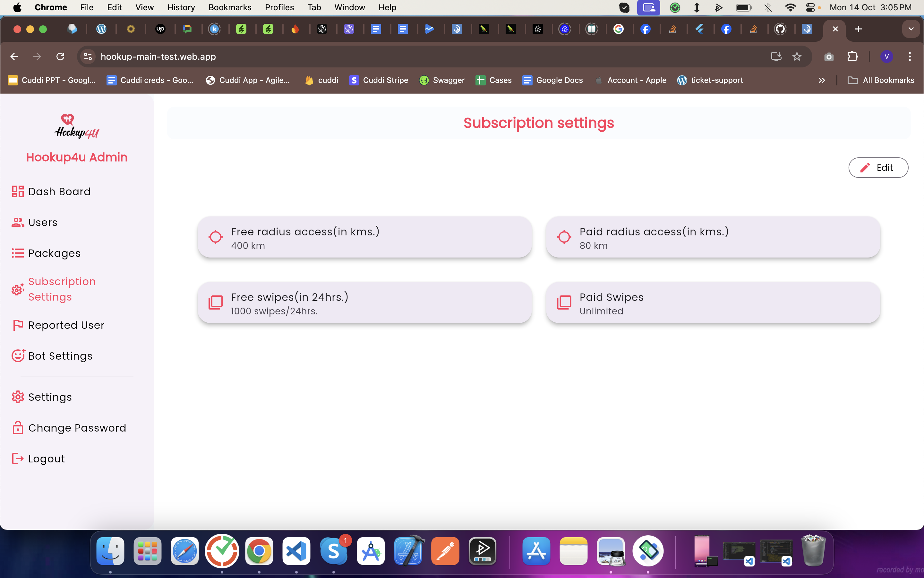Open the History menu
This screenshot has height=578, width=924.
click(x=181, y=7)
